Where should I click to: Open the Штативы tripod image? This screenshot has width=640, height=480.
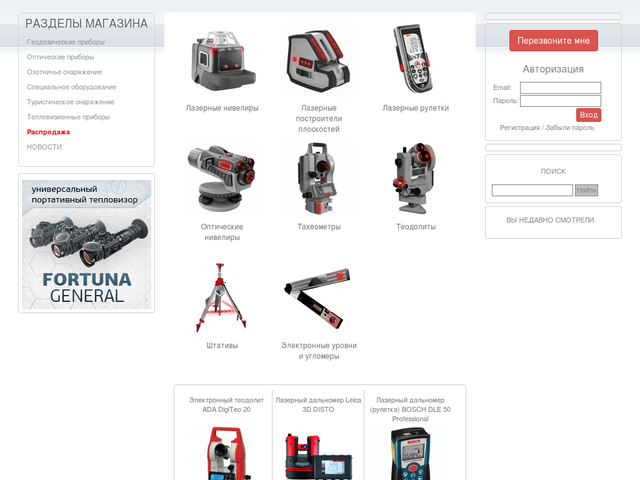point(222,298)
